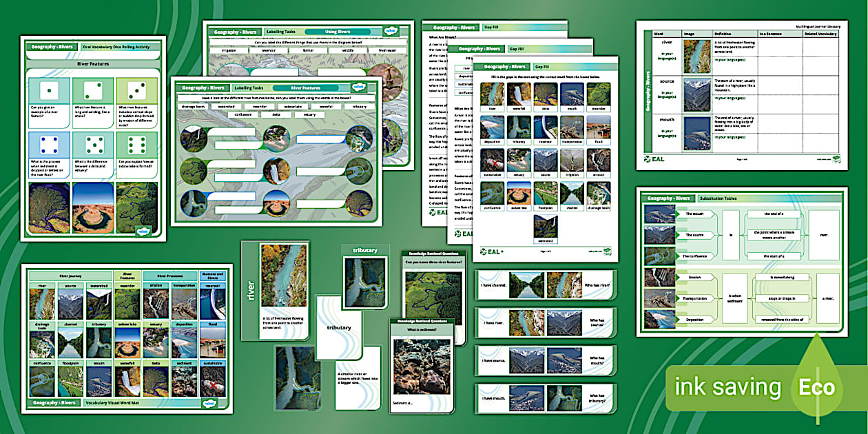This screenshot has height=434, width=868.
Task: Click the white 'tributary' word card
Action: click(338, 329)
